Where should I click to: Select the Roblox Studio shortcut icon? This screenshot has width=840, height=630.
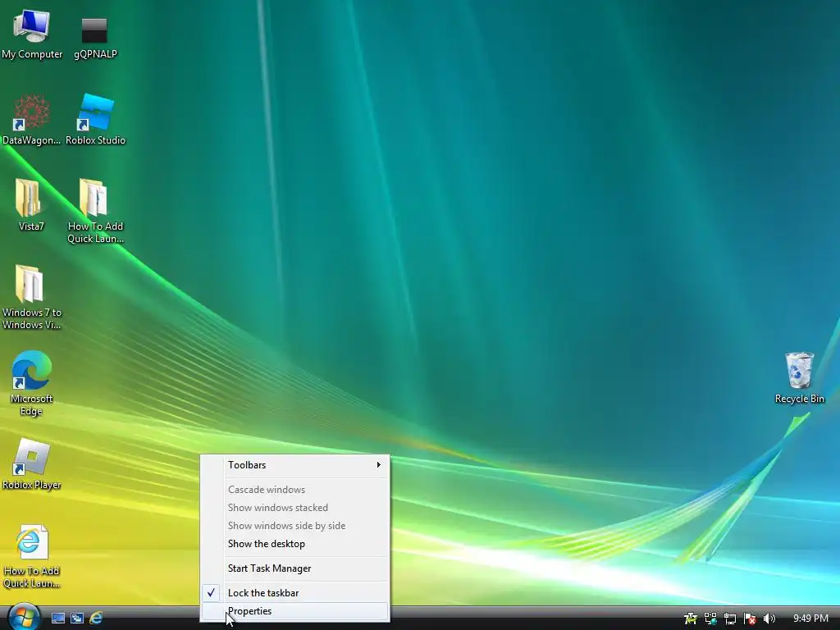tap(95, 121)
